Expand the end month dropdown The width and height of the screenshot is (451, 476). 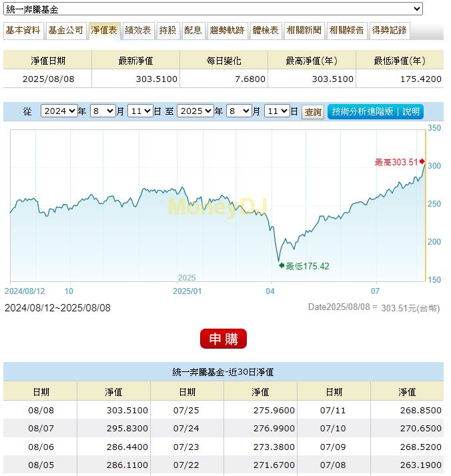pos(239,111)
